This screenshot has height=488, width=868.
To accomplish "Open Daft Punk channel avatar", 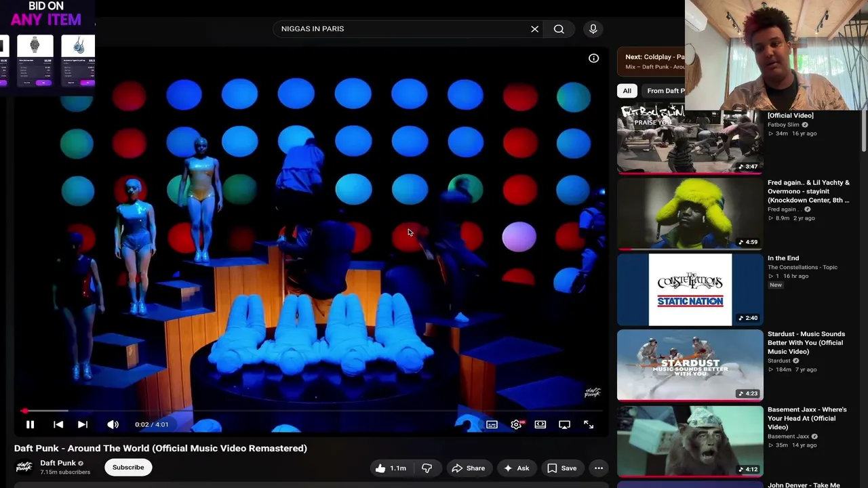I will point(24,467).
